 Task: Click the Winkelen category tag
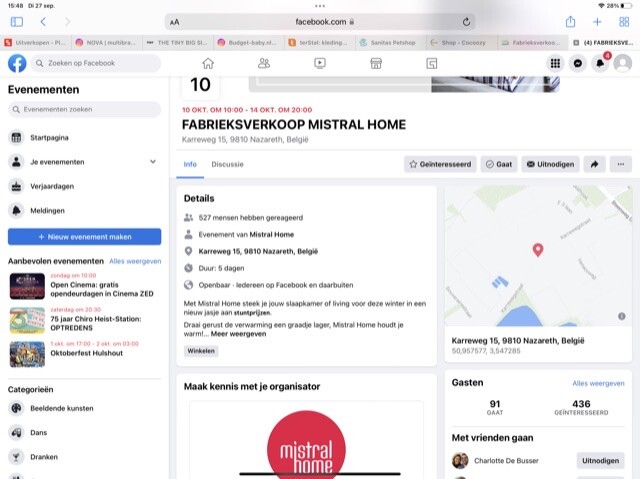[201, 351]
